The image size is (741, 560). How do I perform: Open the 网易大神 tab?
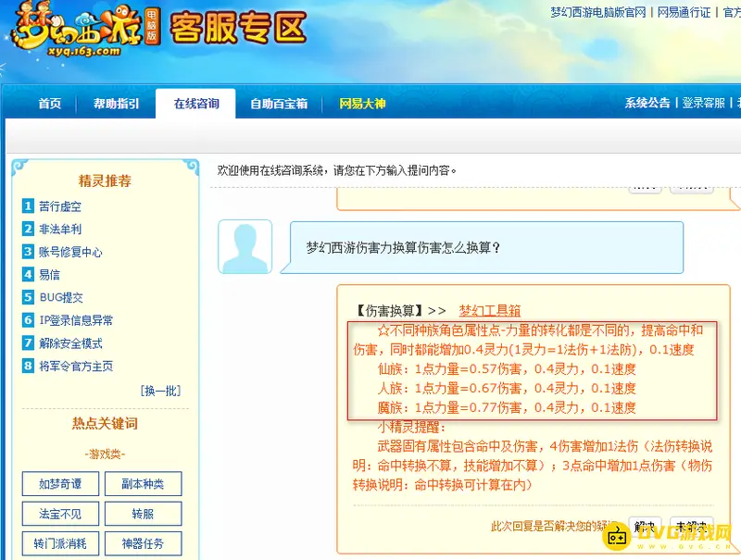(362, 104)
